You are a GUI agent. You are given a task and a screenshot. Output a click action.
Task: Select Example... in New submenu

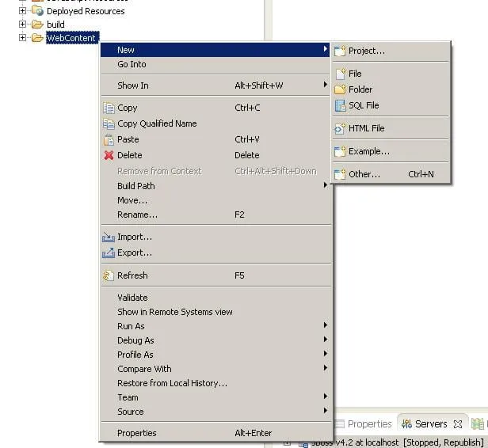tap(391, 151)
